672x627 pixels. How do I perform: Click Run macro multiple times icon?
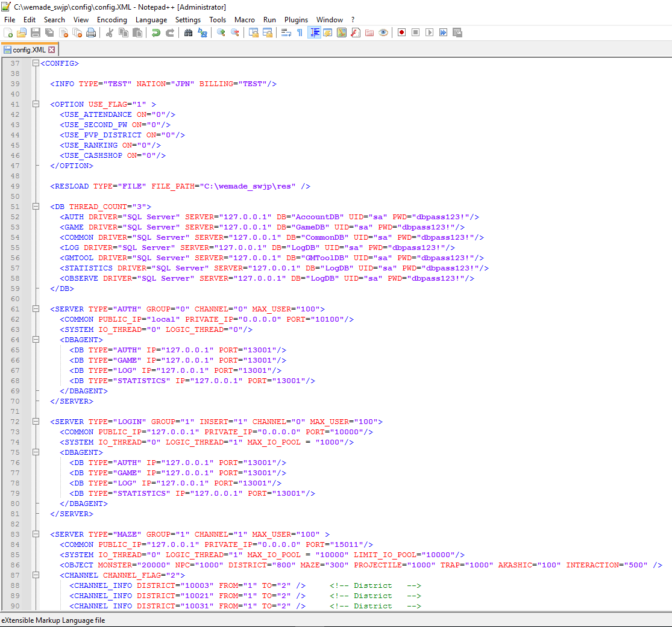coord(443,33)
